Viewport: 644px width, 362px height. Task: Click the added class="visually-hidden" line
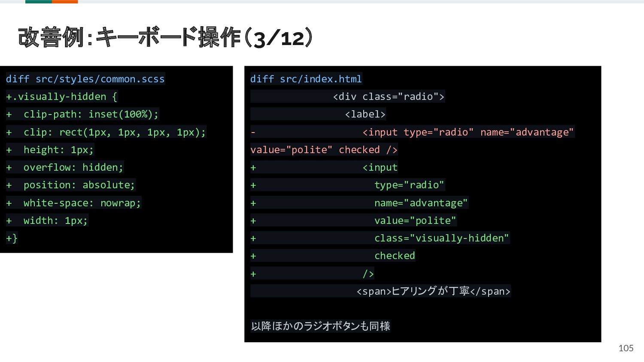441,238
